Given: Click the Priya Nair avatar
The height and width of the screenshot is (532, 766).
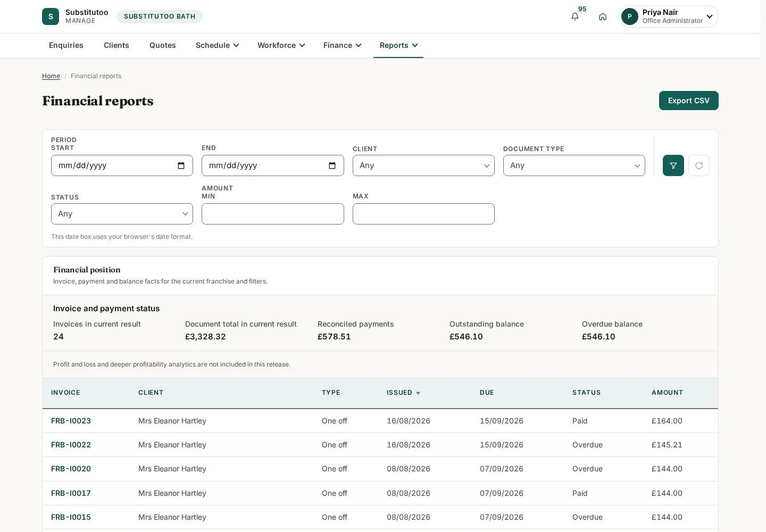Looking at the screenshot, I should [630, 16].
